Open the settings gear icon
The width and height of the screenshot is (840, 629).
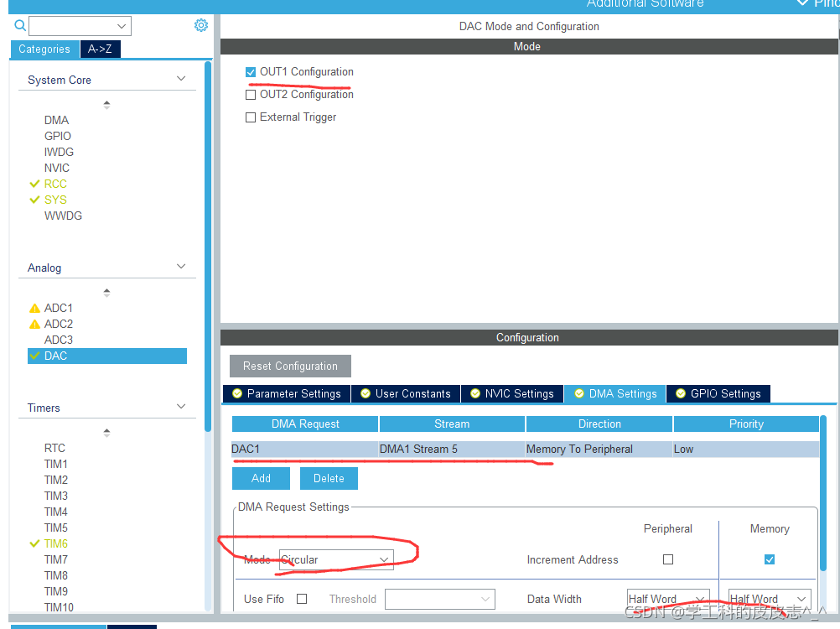pos(201,25)
